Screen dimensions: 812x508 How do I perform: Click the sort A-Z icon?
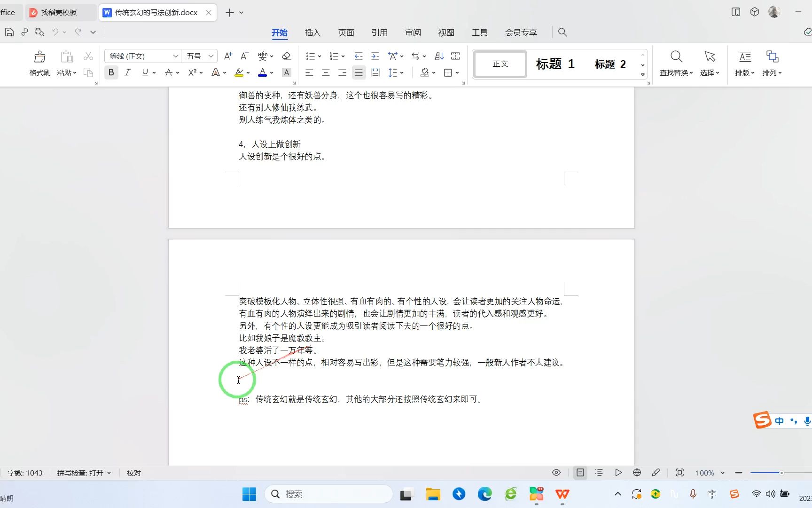click(x=439, y=56)
